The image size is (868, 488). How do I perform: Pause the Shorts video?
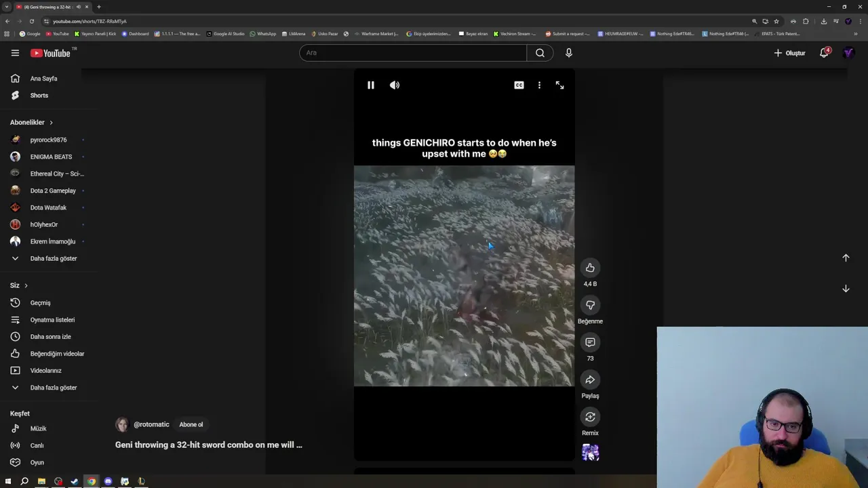click(x=371, y=85)
